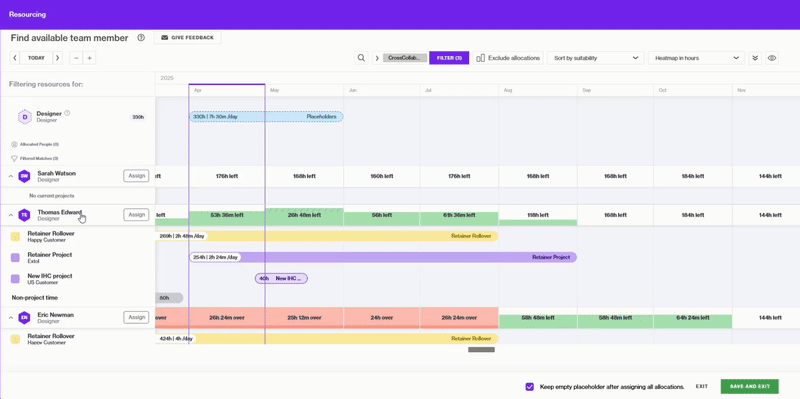Select Thomas's Retainer Rollover allocation bar
Screen dimensions: 800x399
pyautogui.click(x=327, y=236)
